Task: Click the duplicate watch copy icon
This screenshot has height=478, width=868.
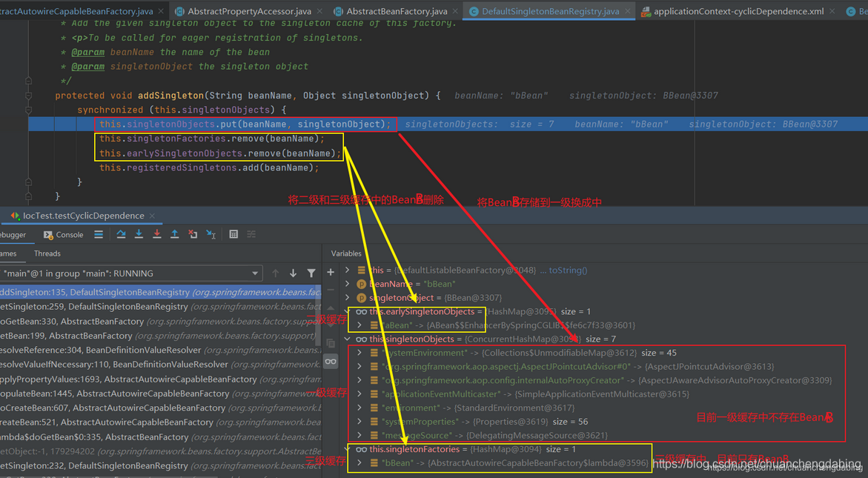Action: [331, 344]
